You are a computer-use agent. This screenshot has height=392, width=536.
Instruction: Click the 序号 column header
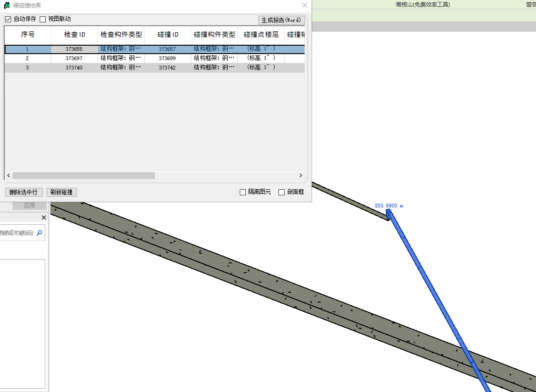pyautogui.click(x=28, y=35)
